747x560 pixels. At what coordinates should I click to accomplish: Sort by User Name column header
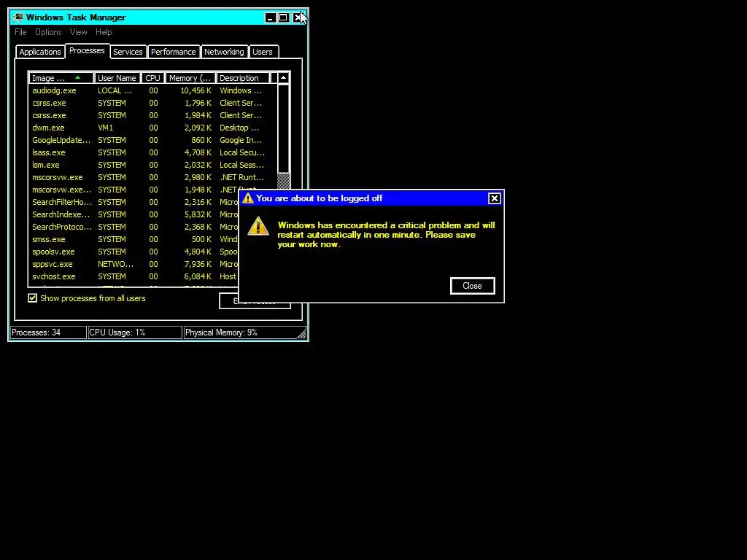click(117, 78)
